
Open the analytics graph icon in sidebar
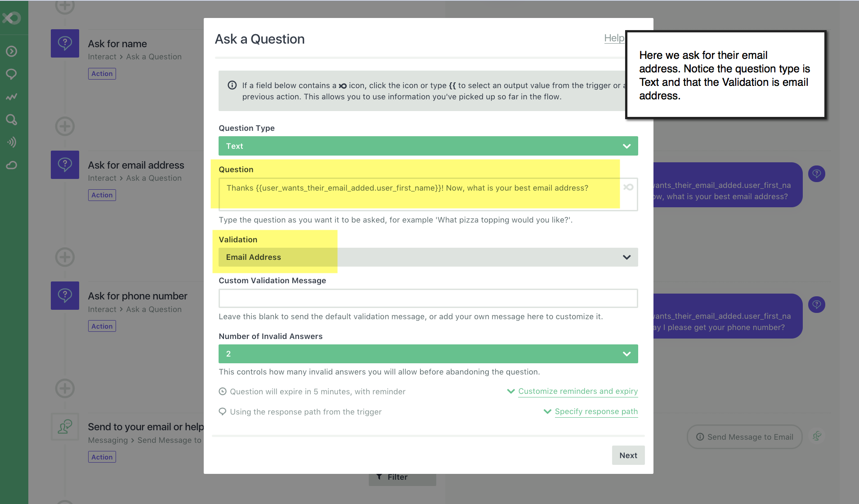[11, 97]
